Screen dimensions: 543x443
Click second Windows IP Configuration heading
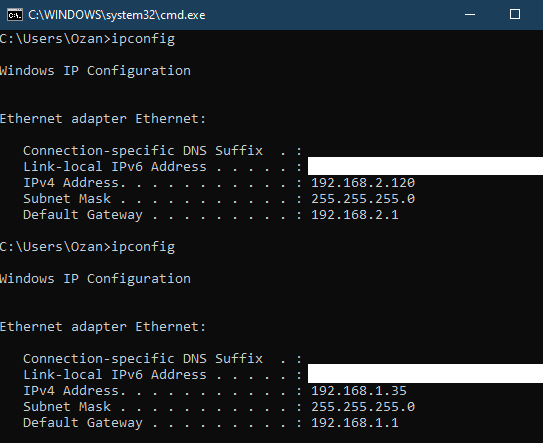point(95,279)
